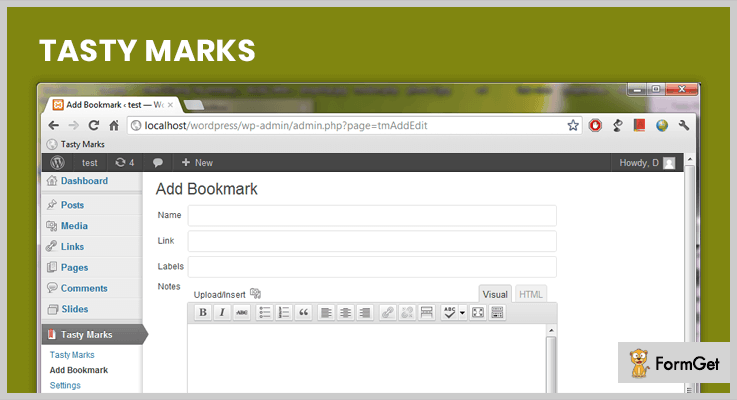Switch to the HTML editor tab
This screenshot has height=400, width=737.
click(531, 294)
